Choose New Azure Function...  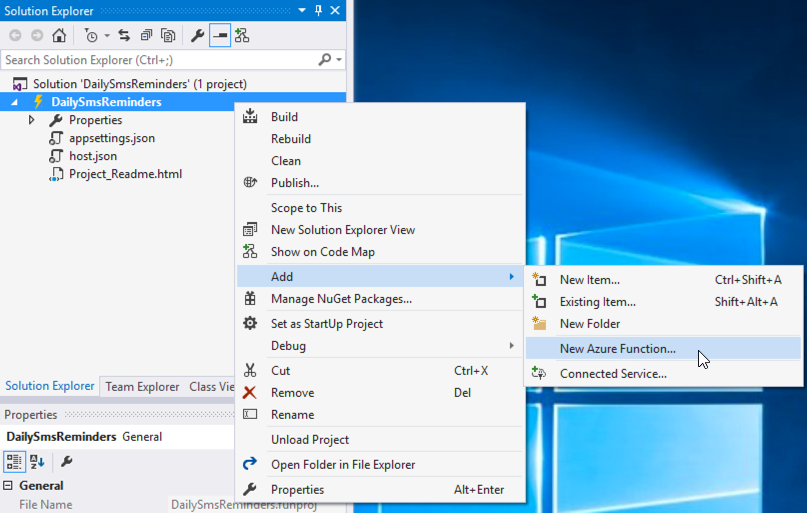(663, 349)
